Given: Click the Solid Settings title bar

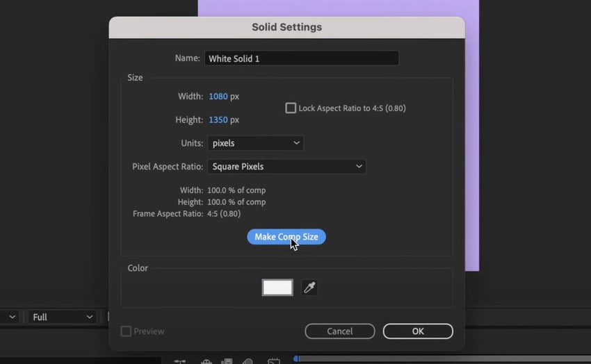Looking at the screenshot, I should pyautogui.click(x=286, y=28).
